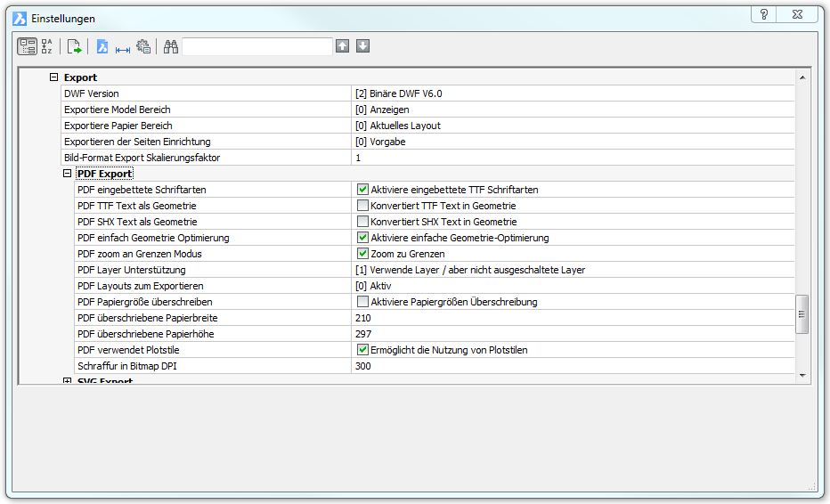830x504 pixels.
Task: Expand the SVG Export group
Action: click(x=68, y=381)
